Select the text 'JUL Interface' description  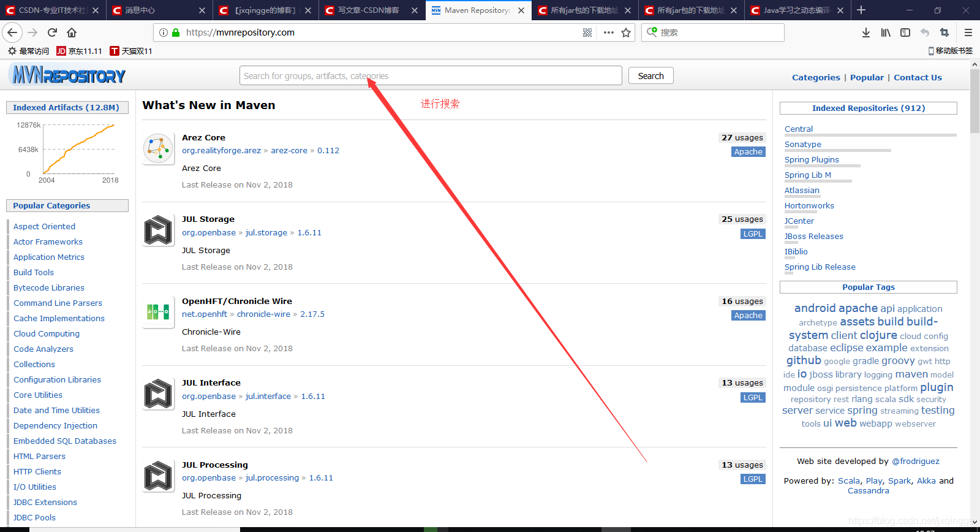click(208, 414)
